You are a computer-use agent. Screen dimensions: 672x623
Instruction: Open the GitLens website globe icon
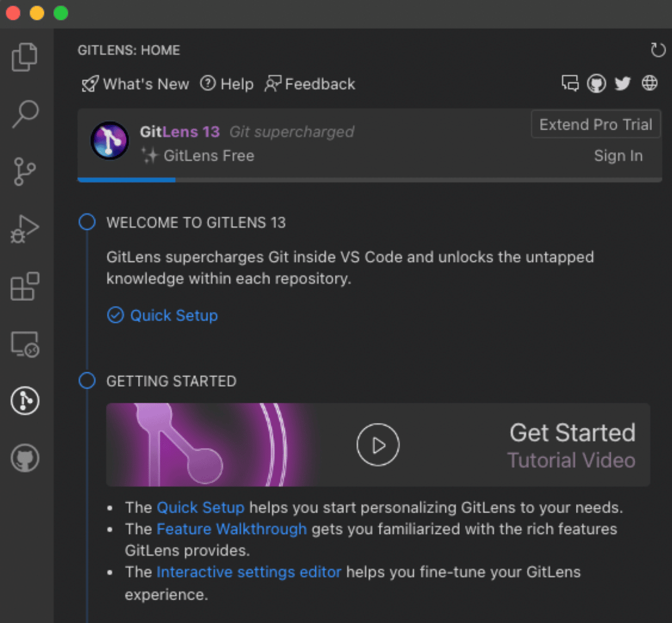pyautogui.click(x=650, y=83)
